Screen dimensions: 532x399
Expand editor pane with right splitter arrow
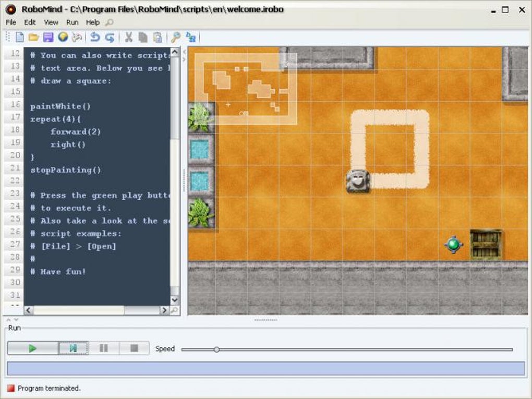pos(185,59)
